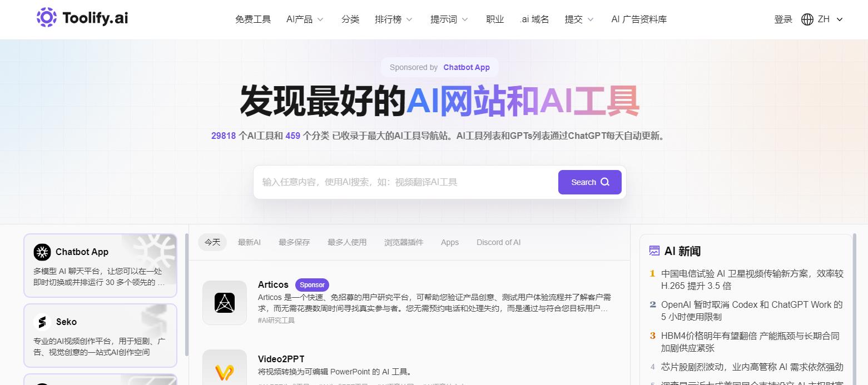Click the purple Search button
This screenshot has width=868, height=385.
[590, 182]
